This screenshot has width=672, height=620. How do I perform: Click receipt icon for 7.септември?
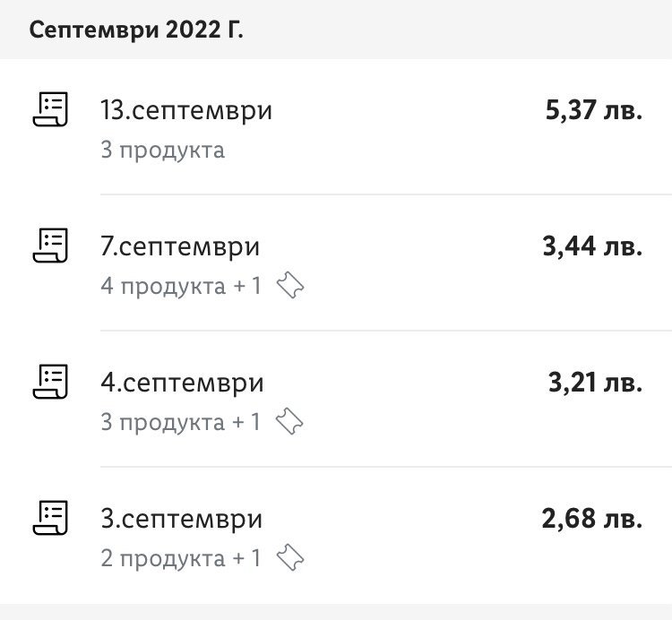[x=50, y=246]
